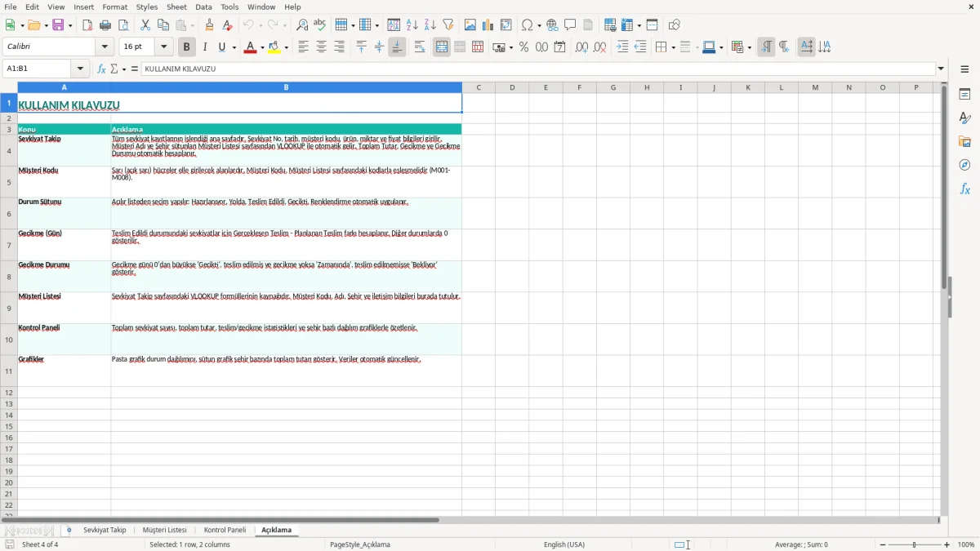Select the row 5 header
This screenshot has height=551, width=980.
click(9, 182)
